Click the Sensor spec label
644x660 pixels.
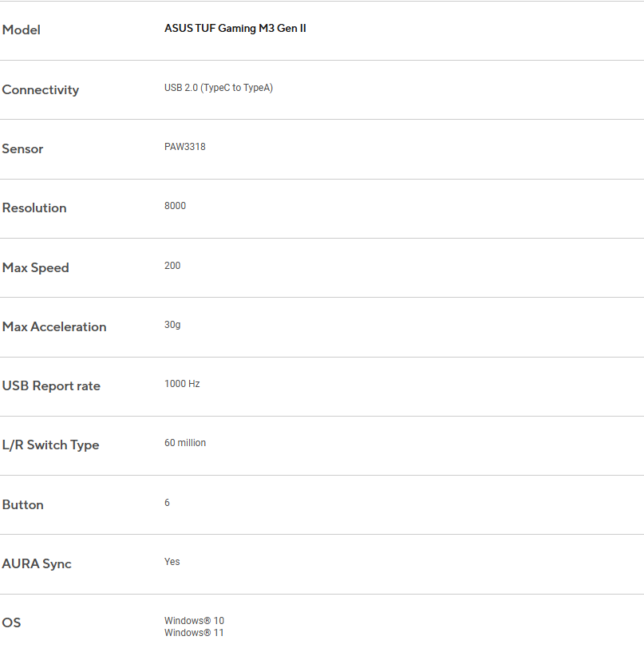[x=23, y=149]
